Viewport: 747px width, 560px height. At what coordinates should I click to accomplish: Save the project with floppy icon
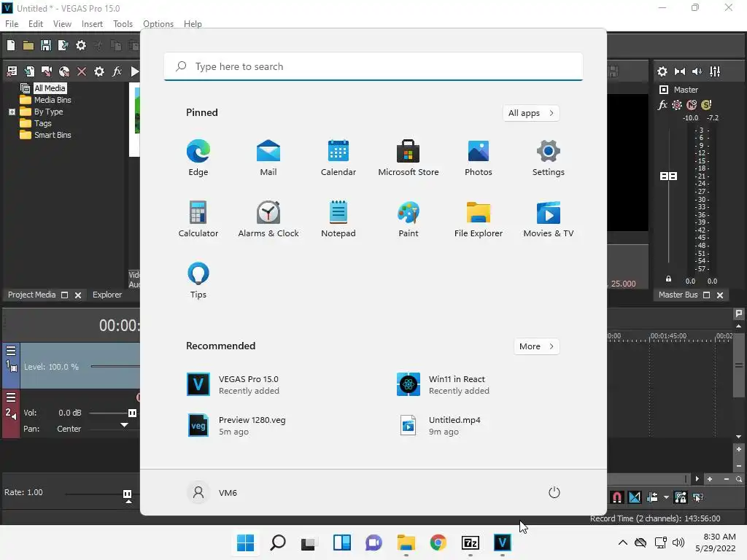(x=46, y=45)
